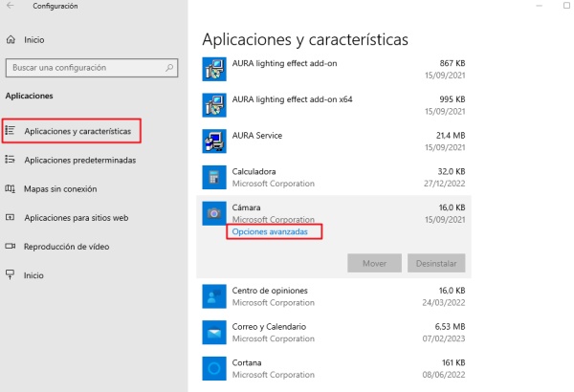Click the Correo y Calendario icon

tap(214, 332)
